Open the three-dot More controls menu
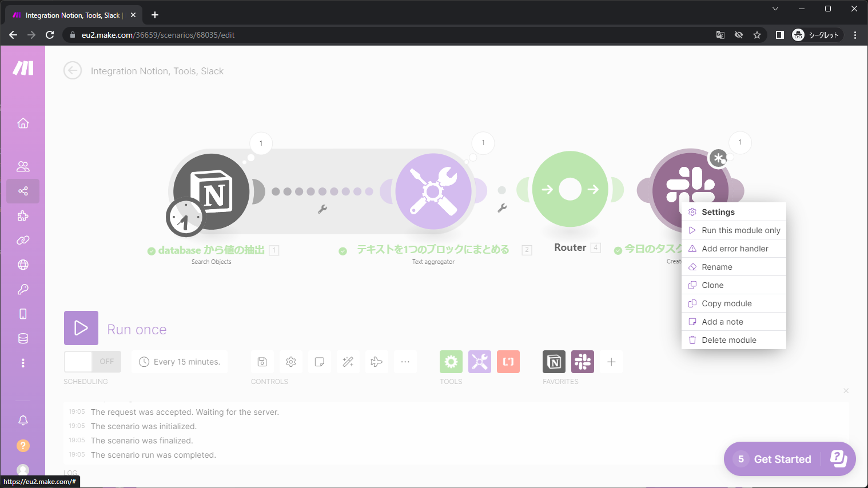The image size is (868, 488). (x=405, y=362)
